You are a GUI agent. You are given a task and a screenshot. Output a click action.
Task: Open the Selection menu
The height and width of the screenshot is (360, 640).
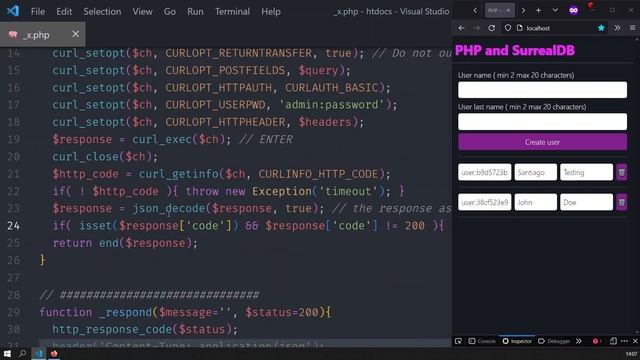[102, 11]
